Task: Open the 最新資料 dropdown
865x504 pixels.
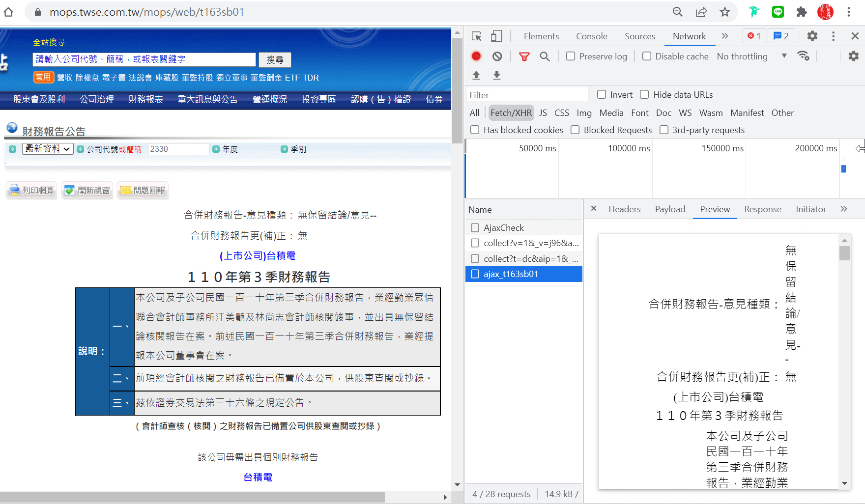Action: (48, 149)
